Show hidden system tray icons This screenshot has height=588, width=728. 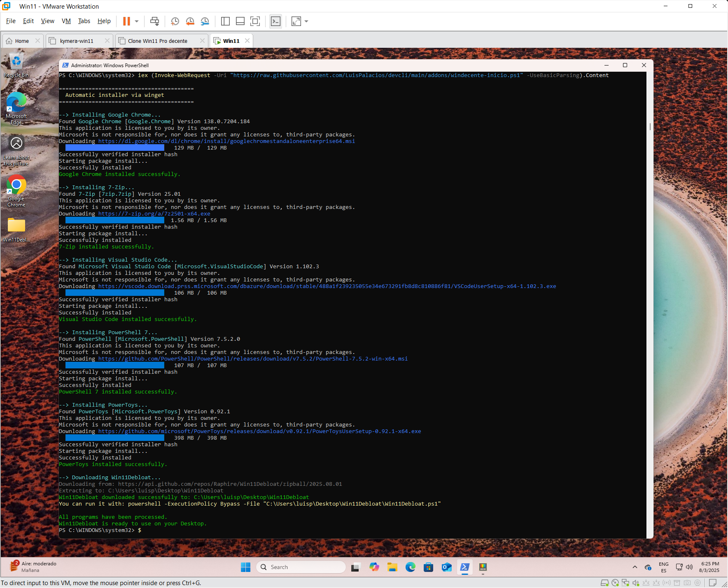coord(635,567)
